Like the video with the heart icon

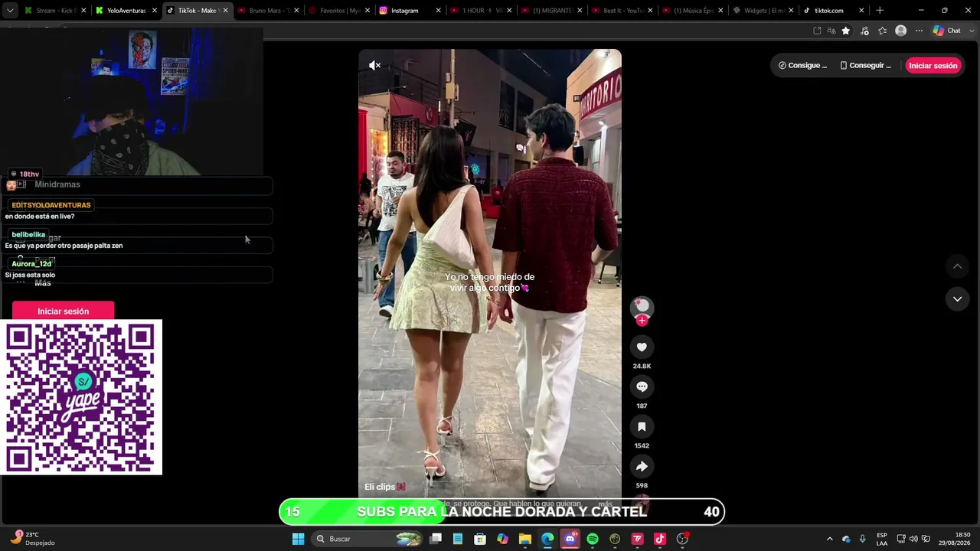(x=642, y=347)
